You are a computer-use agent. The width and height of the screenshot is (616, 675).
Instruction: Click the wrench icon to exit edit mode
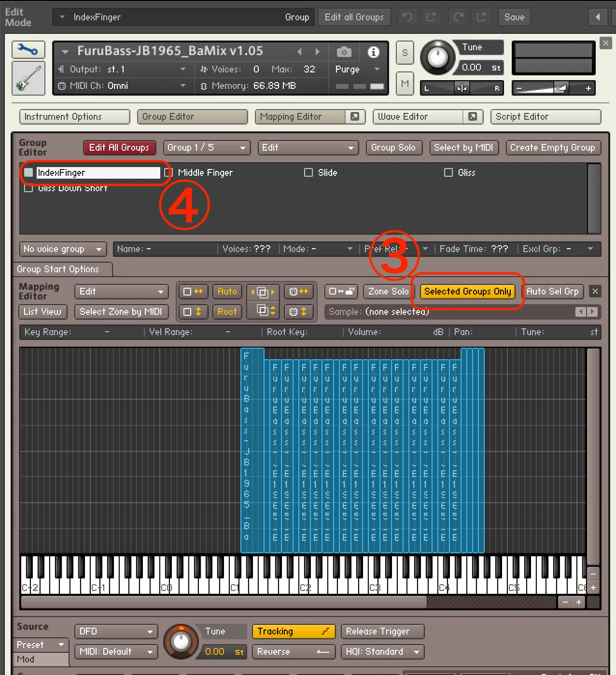[28, 50]
